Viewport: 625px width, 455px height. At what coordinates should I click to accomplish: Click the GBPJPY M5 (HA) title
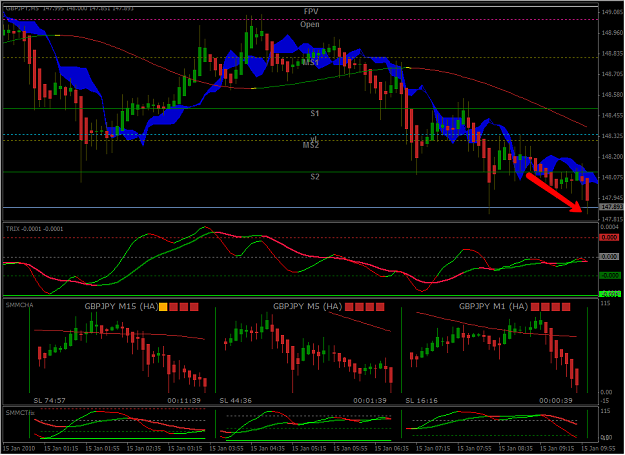coord(307,306)
